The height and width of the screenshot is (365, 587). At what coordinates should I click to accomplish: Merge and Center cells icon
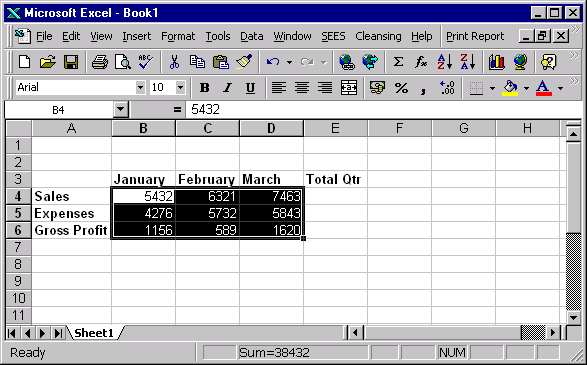349,88
